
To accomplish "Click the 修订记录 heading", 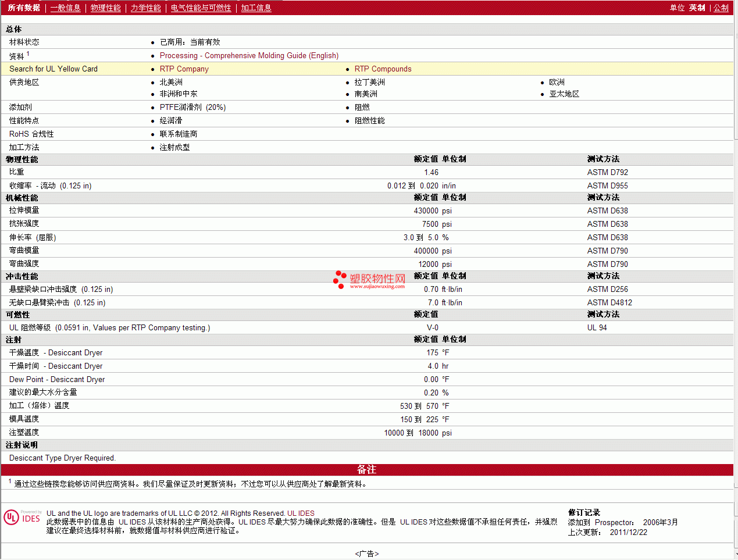I will pos(584,512).
